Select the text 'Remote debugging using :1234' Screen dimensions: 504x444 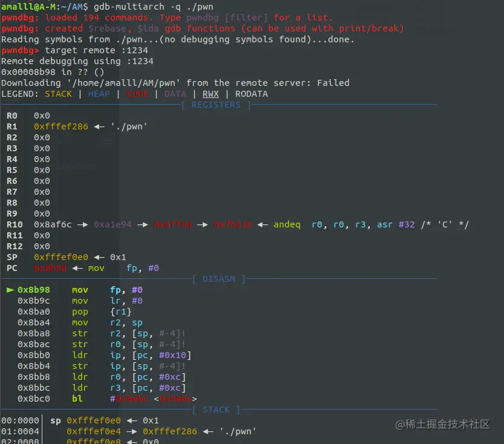(x=77, y=61)
